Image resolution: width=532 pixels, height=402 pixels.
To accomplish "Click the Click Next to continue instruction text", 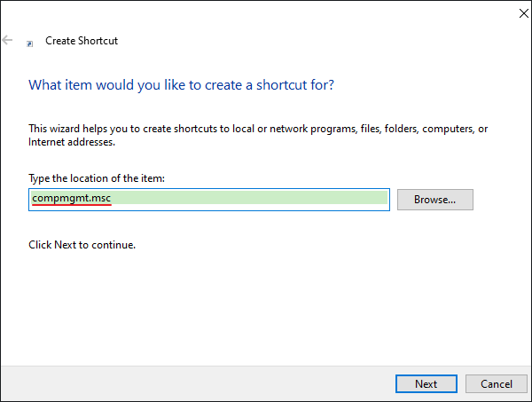I will [x=82, y=245].
